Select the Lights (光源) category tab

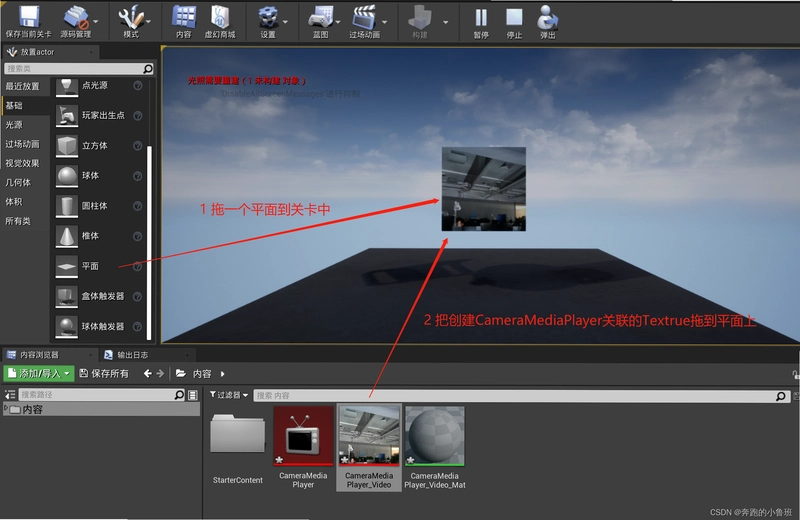point(14,125)
